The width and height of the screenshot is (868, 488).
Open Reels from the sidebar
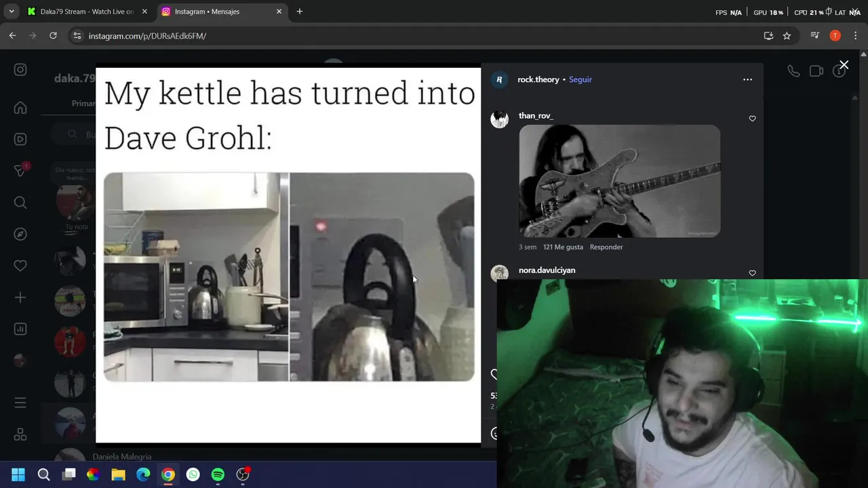[20, 139]
